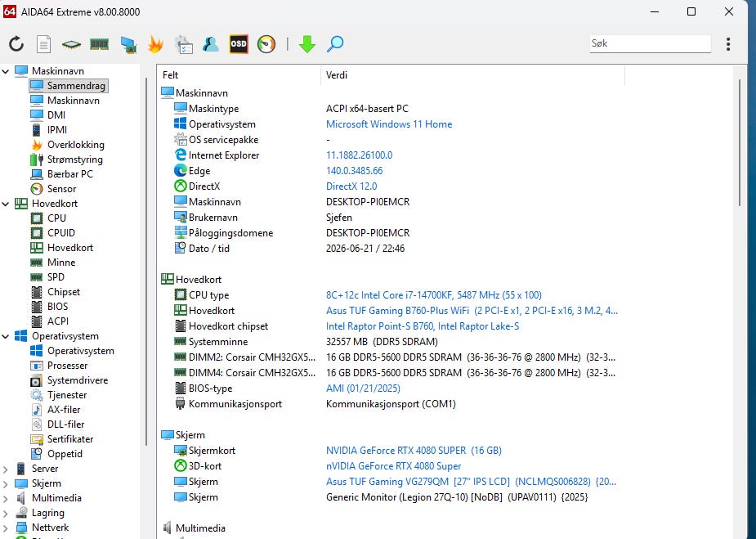756x539 pixels.
Task: Click the Refresh toolbar icon
Action: pyautogui.click(x=16, y=44)
